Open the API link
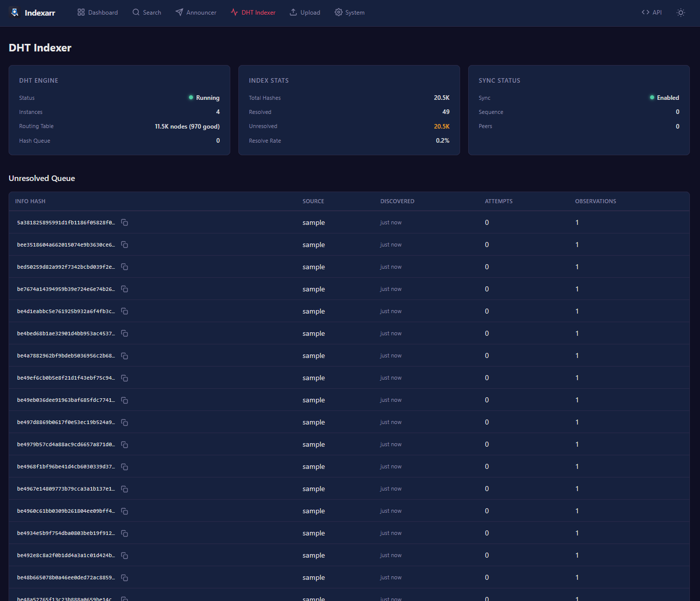The height and width of the screenshot is (601, 700). click(x=652, y=13)
